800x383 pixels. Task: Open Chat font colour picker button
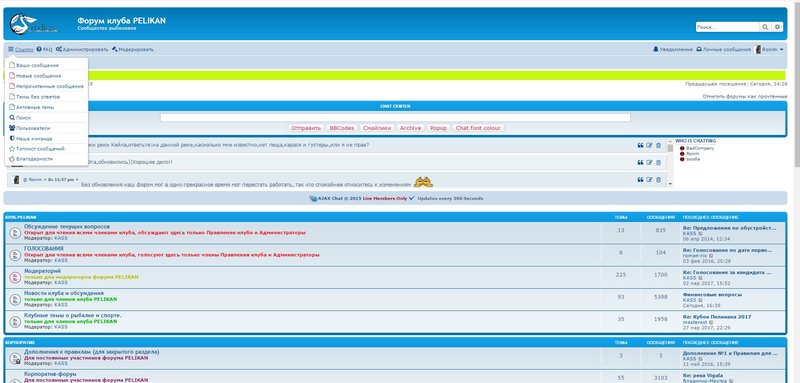click(x=478, y=128)
